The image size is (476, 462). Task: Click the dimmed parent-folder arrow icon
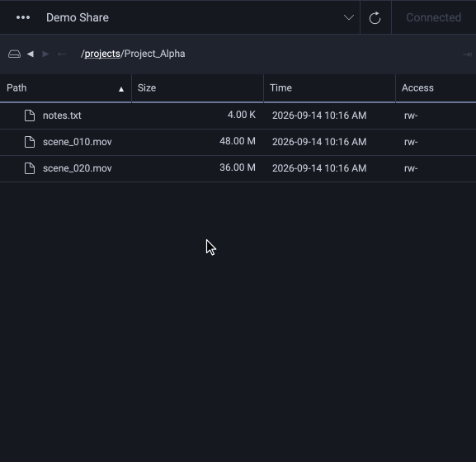coord(62,54)
